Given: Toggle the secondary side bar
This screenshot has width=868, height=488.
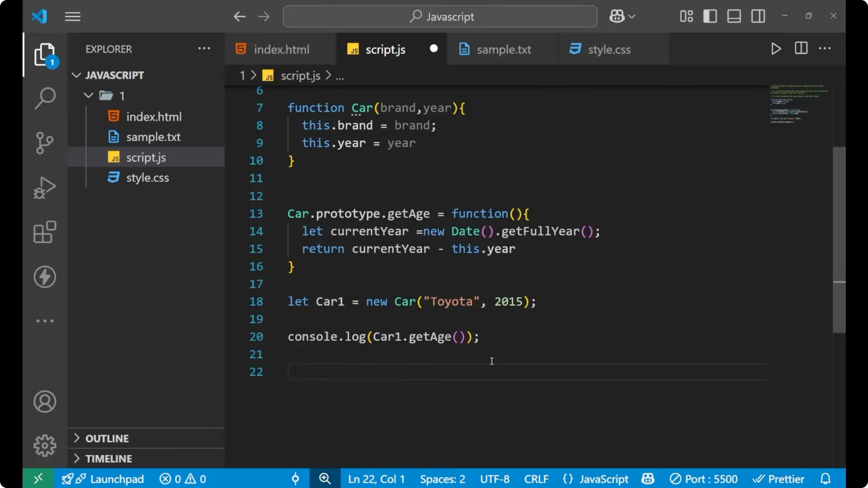Looking at the screenshot, I should click(758, 16).
